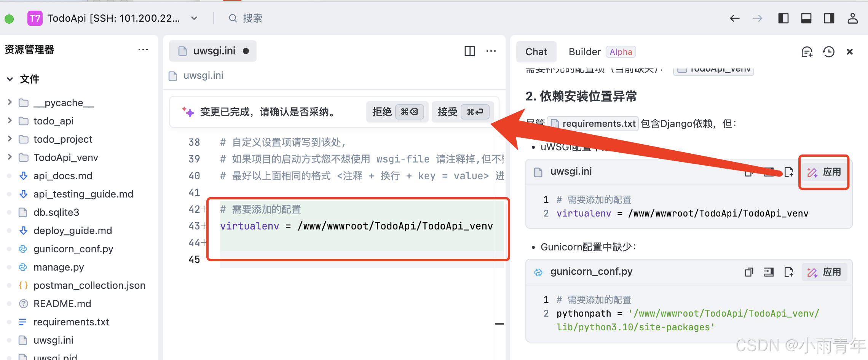Toggle the bottom panel layout
This screenshot has width=868, height=360.
[x=806, y=18]
